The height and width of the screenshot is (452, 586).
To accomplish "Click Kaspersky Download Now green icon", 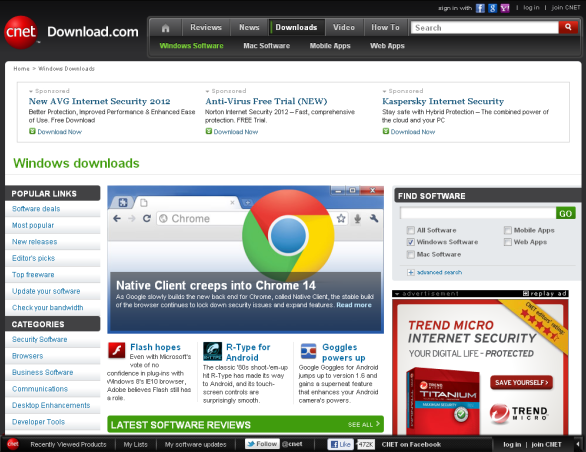I will pyautogui.click(x=386, y=131).
